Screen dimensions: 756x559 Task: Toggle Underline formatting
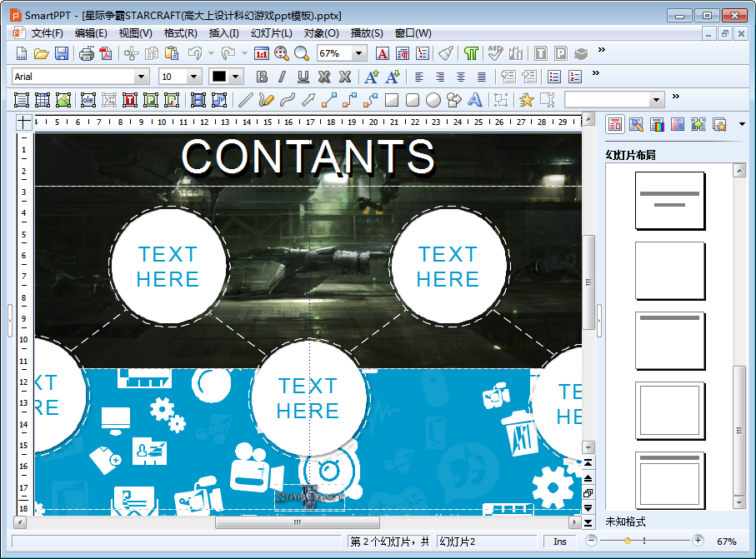click(x=303, y=77)
